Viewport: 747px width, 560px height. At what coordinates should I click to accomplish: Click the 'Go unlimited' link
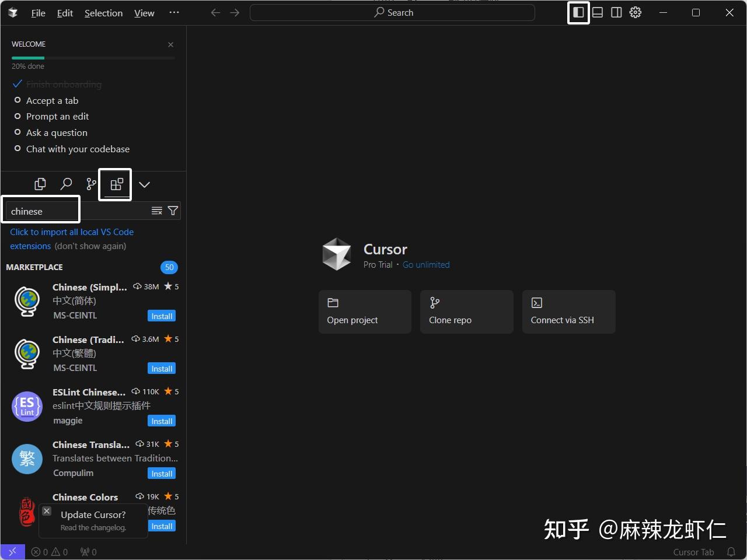[426, 264]
